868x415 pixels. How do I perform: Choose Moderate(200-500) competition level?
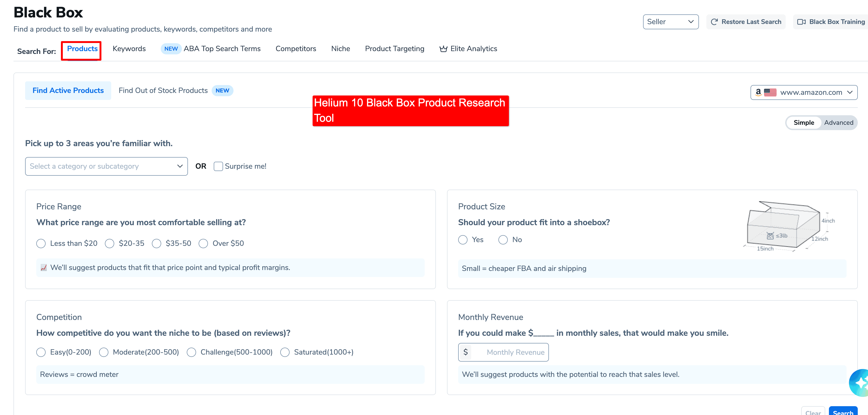click(103, 352)
